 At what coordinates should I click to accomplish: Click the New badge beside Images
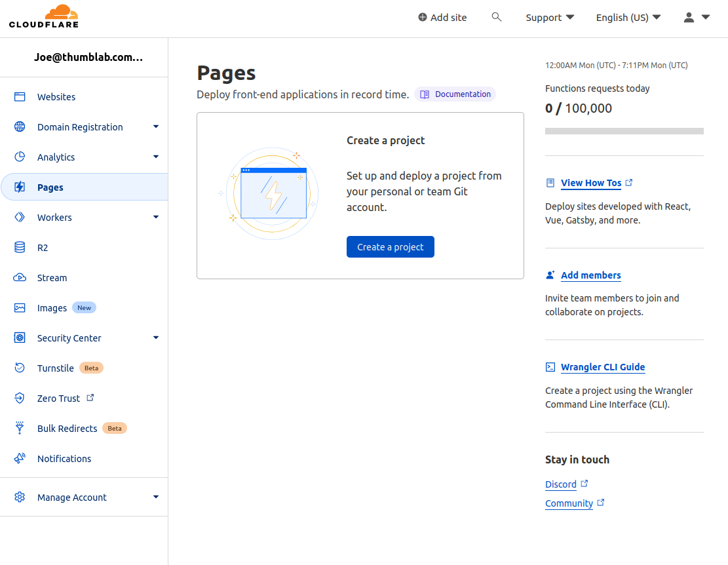[x=84, y=308]
